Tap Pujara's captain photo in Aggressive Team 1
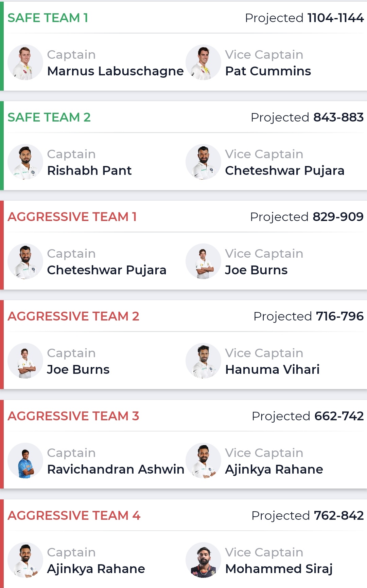Image resolution: width=367 pixels, height=588 pixels. click(25, 261)
